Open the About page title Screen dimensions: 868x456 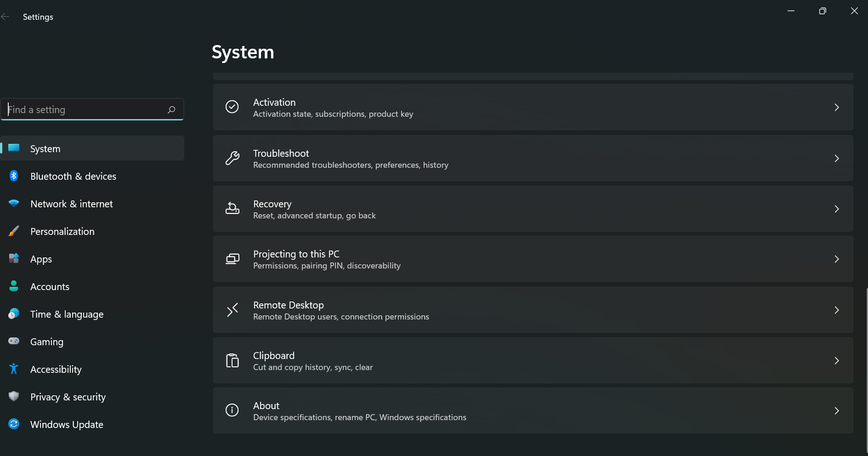coord(267,406)
